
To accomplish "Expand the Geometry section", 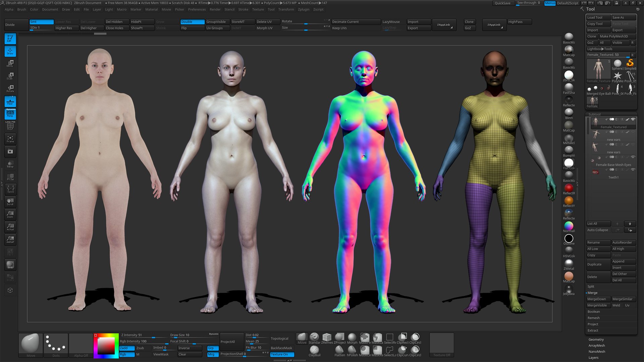I will 596,340.
